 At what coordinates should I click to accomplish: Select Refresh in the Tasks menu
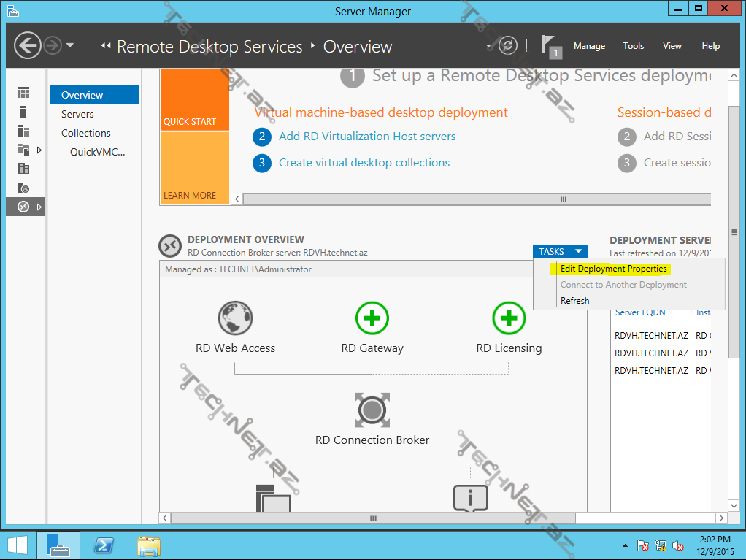pos(574,300)
